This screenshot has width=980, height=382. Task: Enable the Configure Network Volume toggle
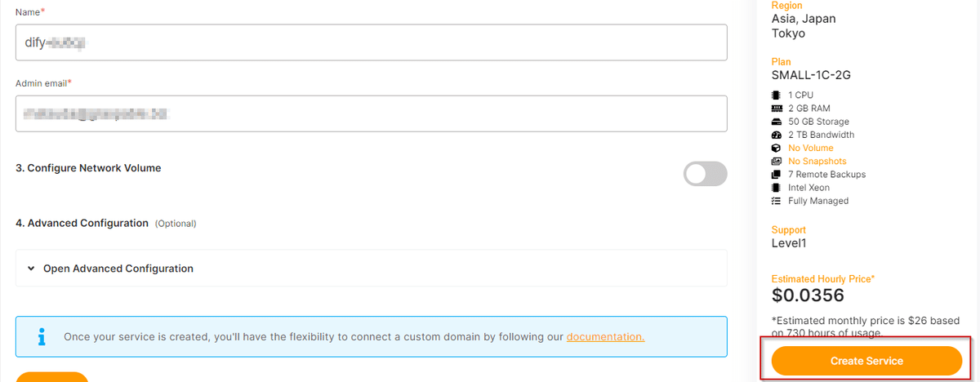tap(705, 173)
